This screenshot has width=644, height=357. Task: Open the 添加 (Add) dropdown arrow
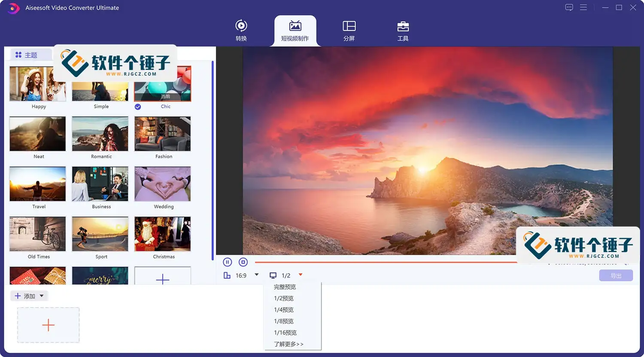[41, 296]
